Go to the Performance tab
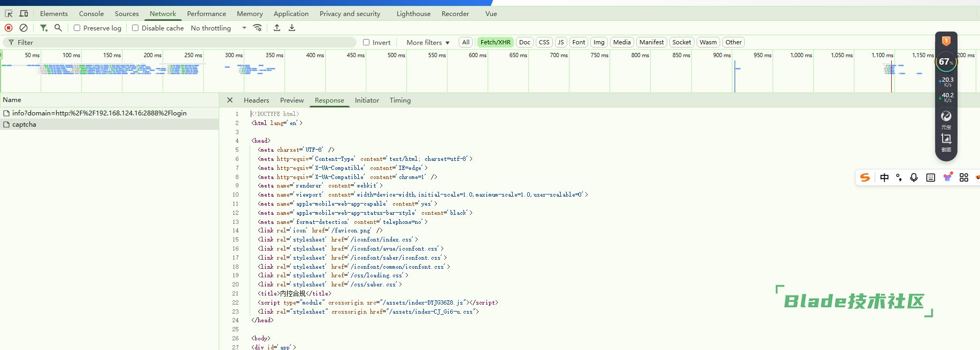This screenshot has height=350, width=980. point(206,13)
